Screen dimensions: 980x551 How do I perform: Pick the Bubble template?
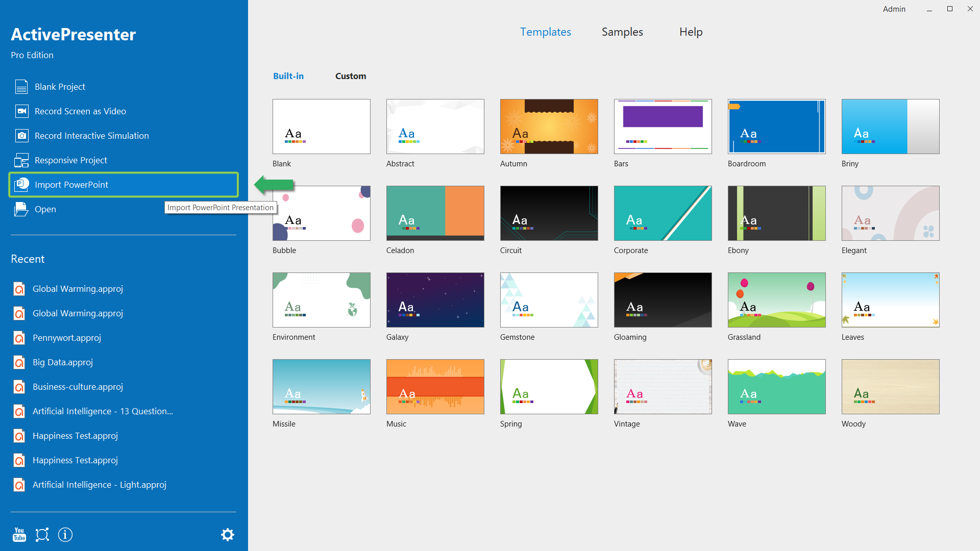[322, 213]
